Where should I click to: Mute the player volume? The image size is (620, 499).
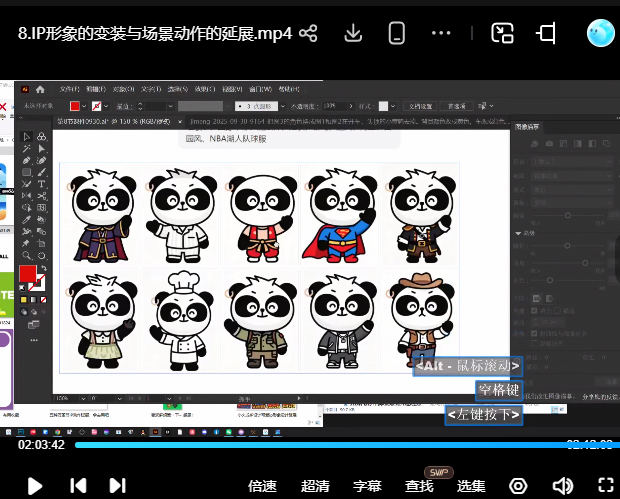point(562,486)
